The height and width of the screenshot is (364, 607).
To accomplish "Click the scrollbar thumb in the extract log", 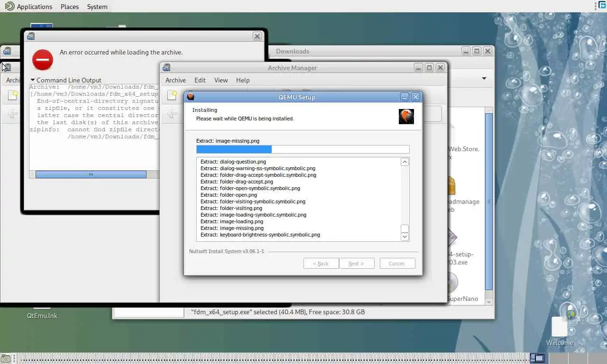I will point(405,228).
